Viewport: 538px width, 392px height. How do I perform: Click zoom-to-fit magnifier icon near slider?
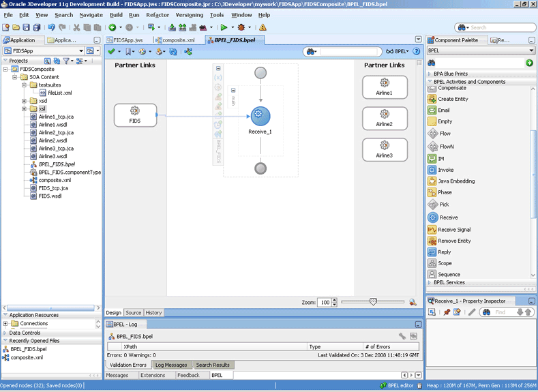coord(413,302)
